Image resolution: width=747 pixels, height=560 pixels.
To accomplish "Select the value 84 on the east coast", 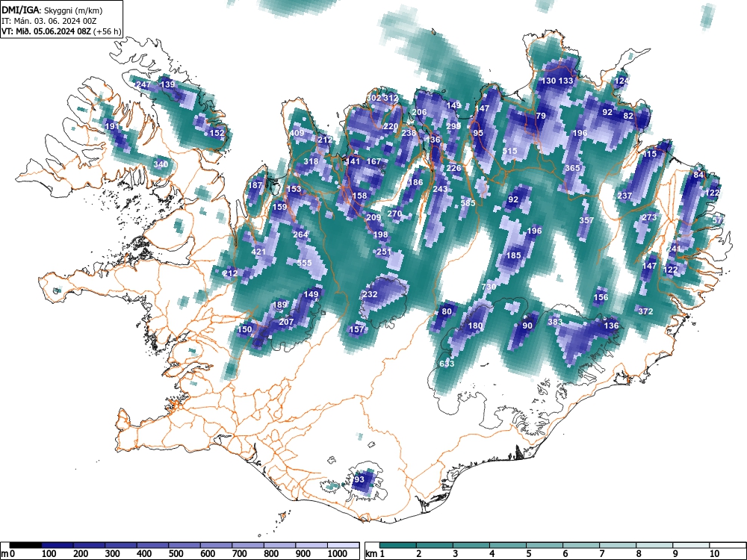I will pyautogui.click(x=698, y=175).
